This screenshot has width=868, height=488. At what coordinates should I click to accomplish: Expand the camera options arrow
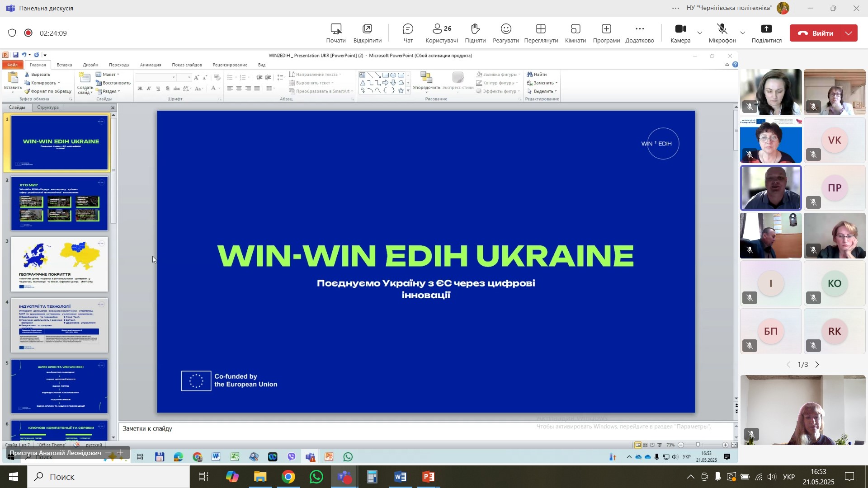[700, 33]
